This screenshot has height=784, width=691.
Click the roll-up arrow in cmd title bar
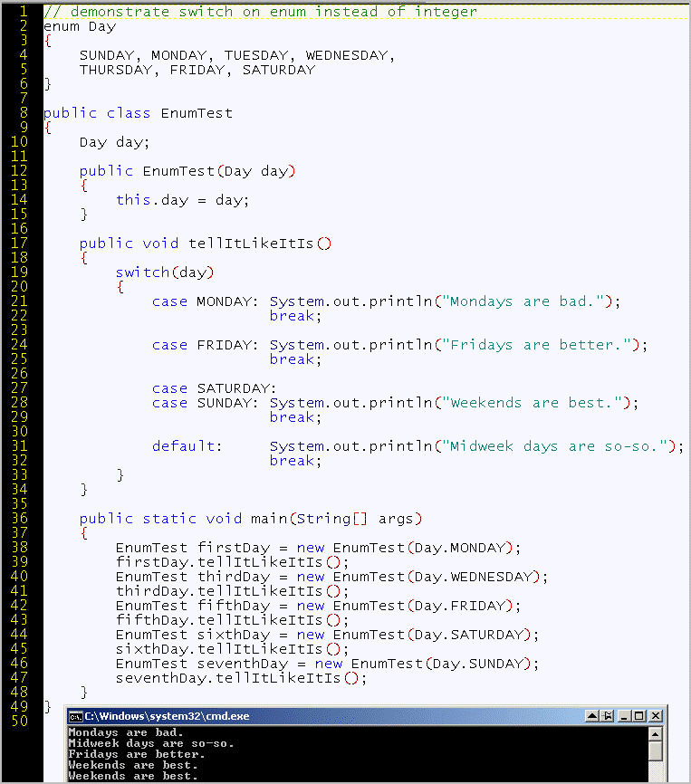click(x=592, y=716)
